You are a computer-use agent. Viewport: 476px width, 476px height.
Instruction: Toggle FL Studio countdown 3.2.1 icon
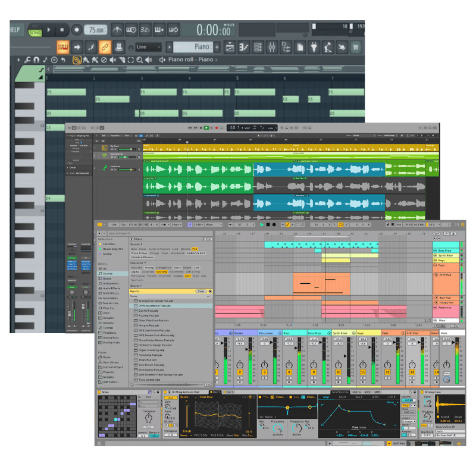click(145, 30)
